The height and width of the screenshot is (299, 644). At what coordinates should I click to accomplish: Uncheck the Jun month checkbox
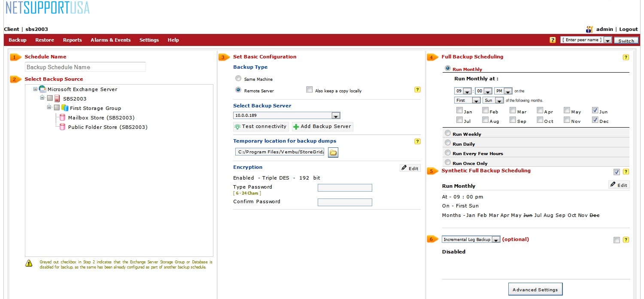(x=595, y=110)
